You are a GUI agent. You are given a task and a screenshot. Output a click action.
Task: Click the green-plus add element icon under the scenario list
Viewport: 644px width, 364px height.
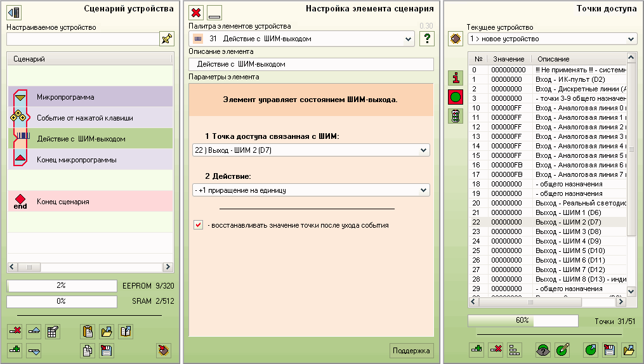tap(15, 349)
